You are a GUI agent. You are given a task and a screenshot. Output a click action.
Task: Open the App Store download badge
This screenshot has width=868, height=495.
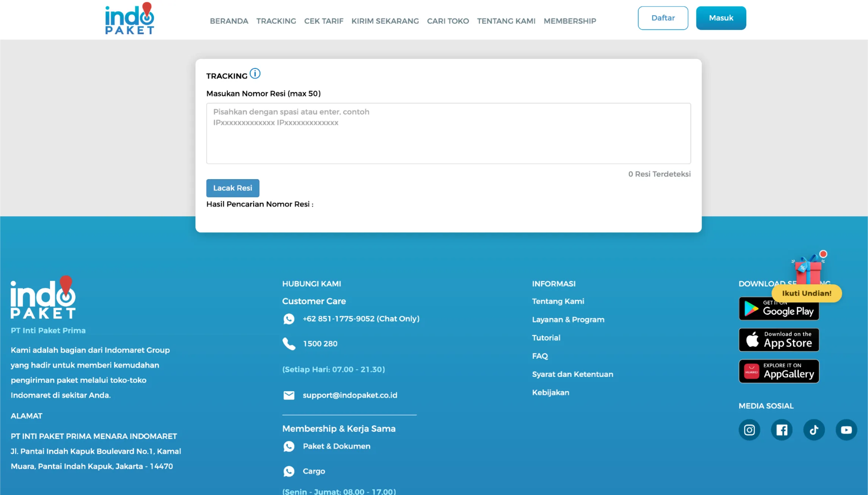pyautogui.click(x=779, y=340)
